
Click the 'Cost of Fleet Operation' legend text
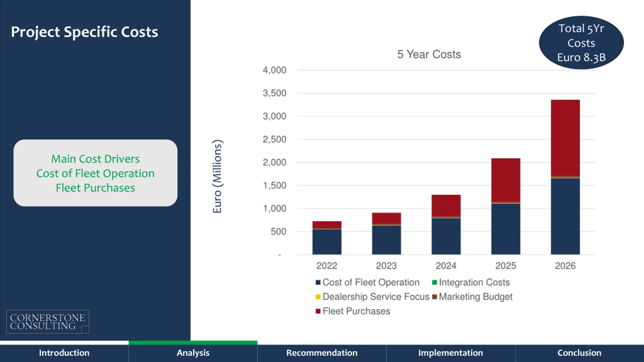[371, 282]
